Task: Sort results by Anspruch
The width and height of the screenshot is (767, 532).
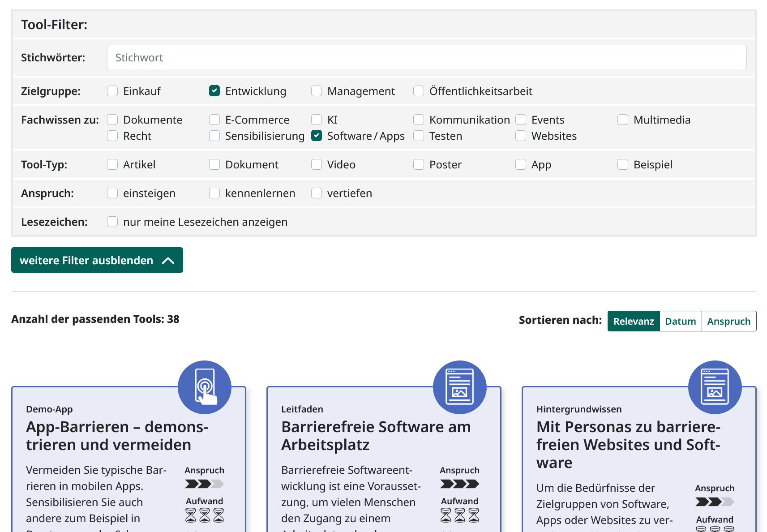Action: coord(729,321)
